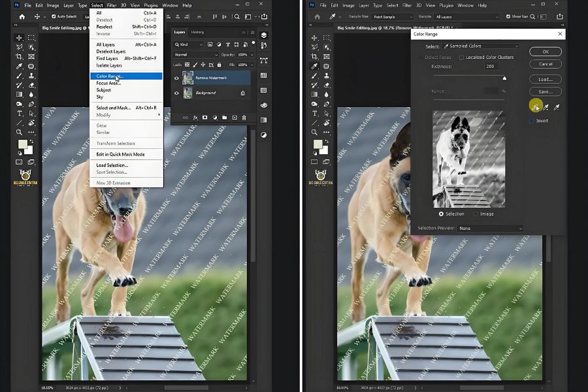This screenshot has height=392, width=588.
Task: Check the Invert box in Color Range
Action: 531,121
